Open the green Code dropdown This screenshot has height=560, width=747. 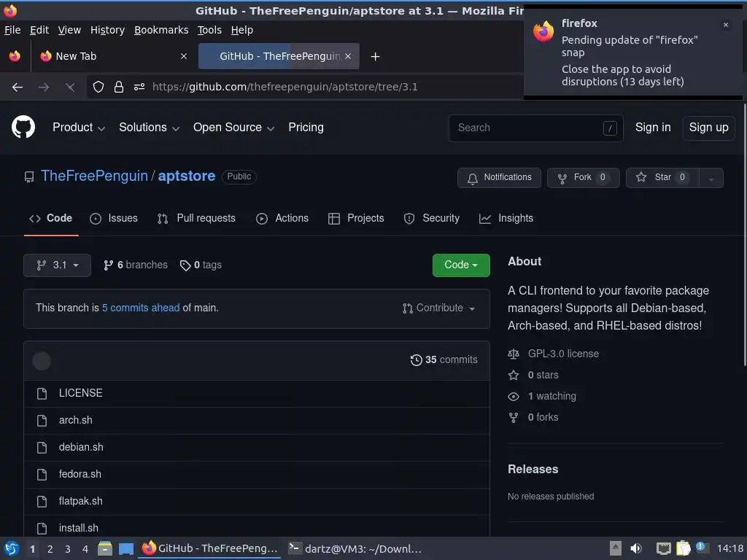pyautogui.click(x=461, y=265)
